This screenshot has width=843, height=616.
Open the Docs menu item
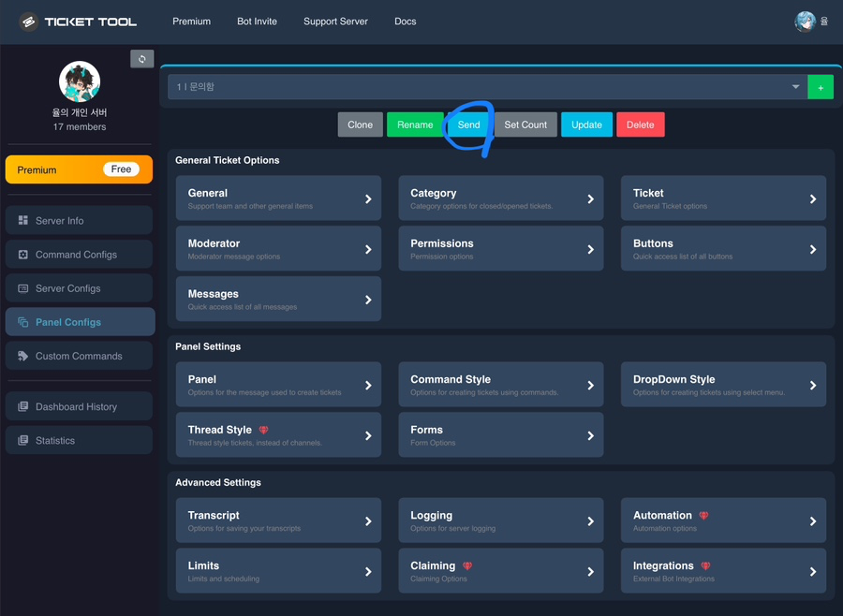pos(406,22)
